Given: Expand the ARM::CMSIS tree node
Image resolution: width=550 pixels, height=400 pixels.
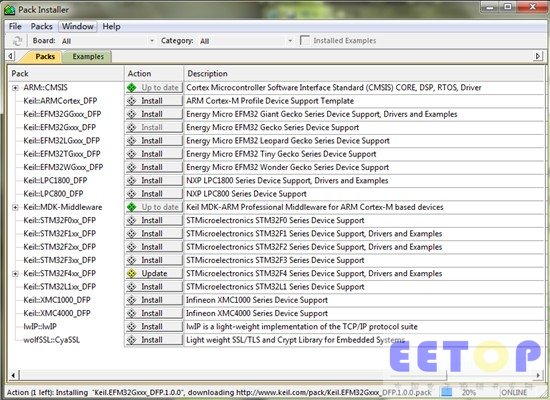Looking at the screenshot, I should pyautogui.click(x=15, y=88).
